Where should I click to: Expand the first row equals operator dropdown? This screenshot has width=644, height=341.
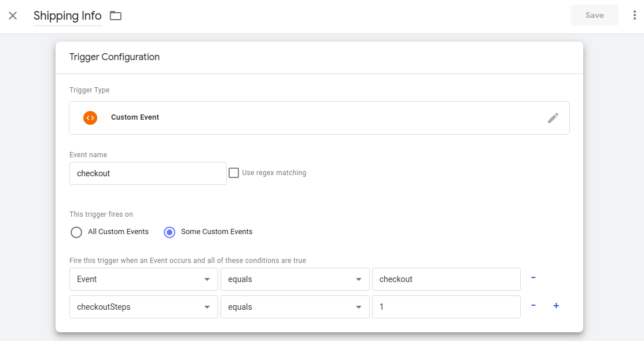click(x=295, y=279)
